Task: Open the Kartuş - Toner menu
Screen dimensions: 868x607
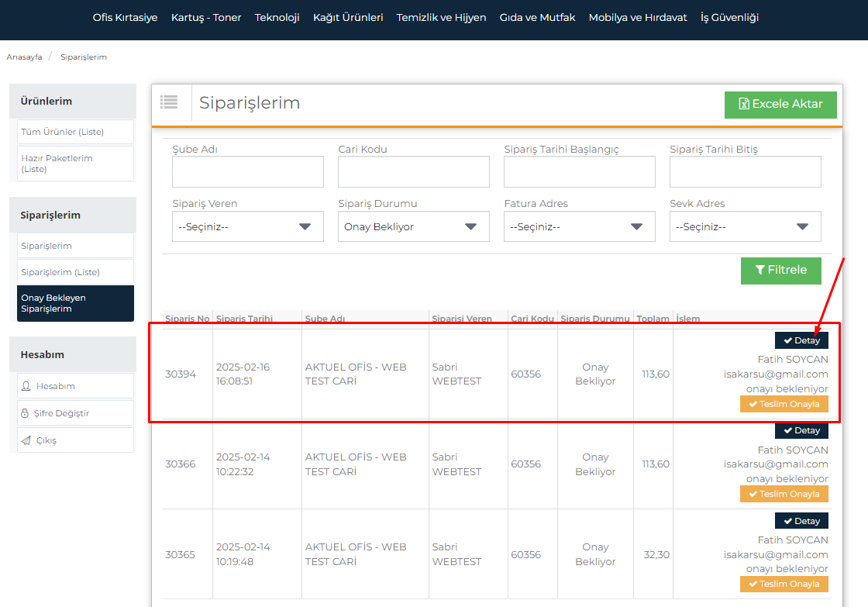Action: click(206, 17)
